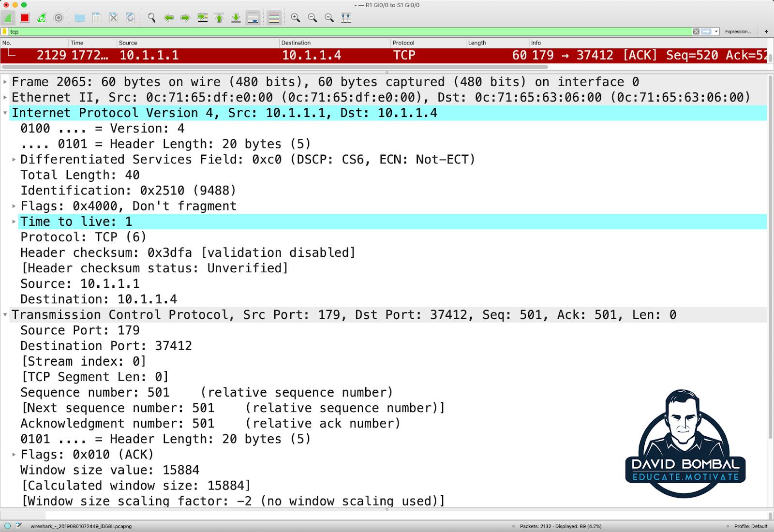
Task: Toggle zoom back to normal size
Action: tap(329, 18)
